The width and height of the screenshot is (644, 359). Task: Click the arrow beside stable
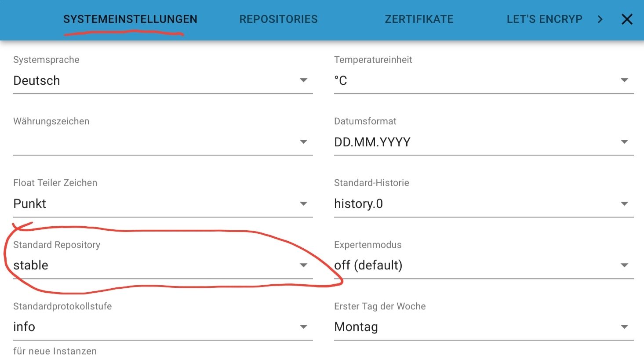[303, 265]
